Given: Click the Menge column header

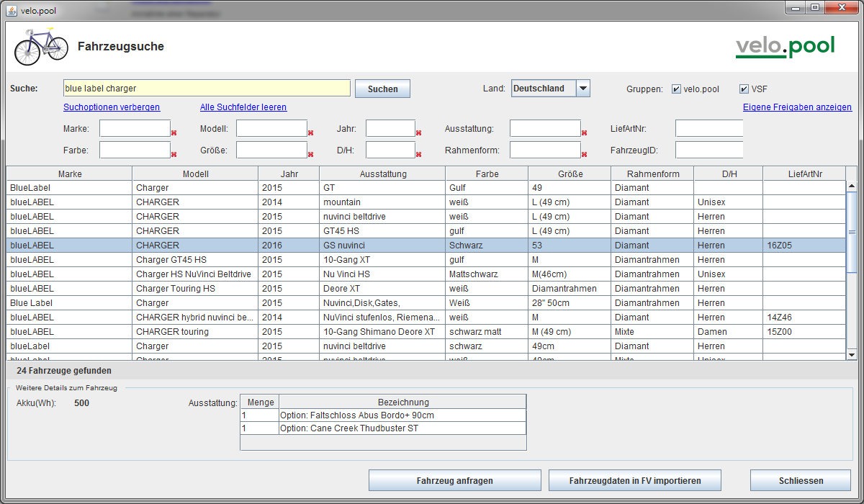Looking at the screenshot, I should click(260, 402).
